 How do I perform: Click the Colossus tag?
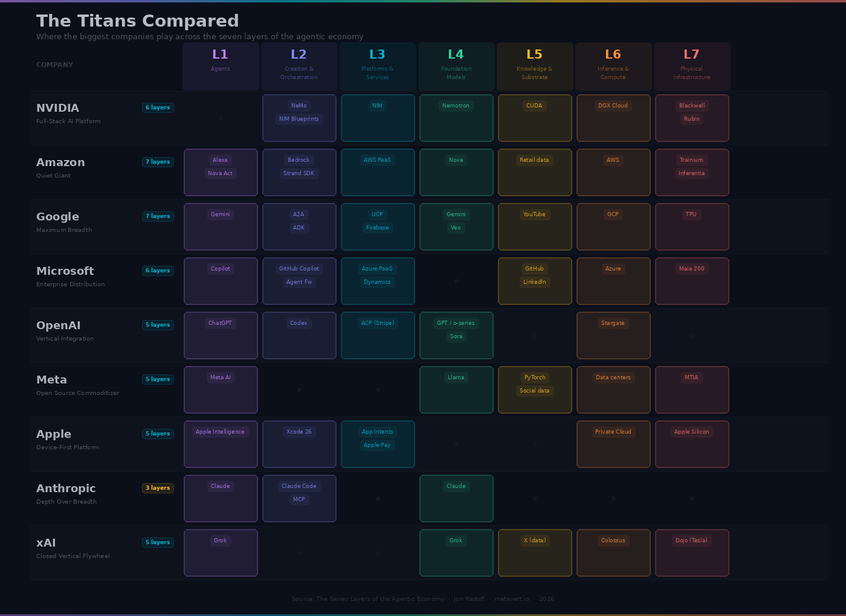613,541
